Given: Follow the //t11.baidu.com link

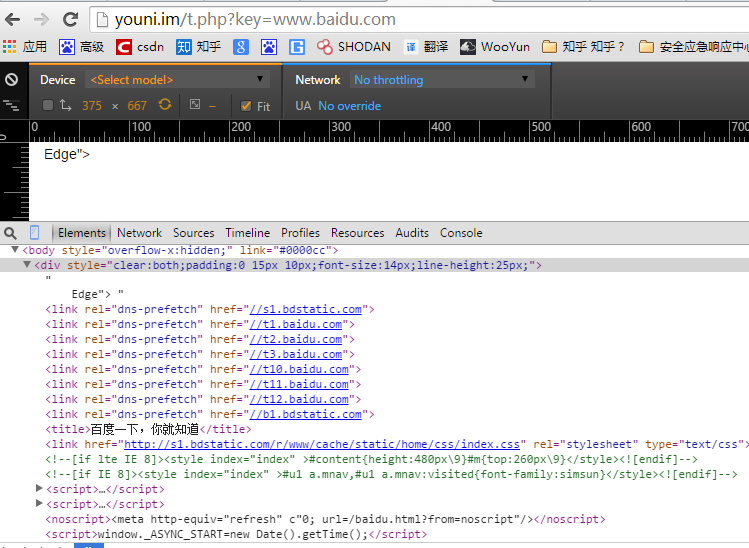Looking at the screenshot, I should pos(299,384).
